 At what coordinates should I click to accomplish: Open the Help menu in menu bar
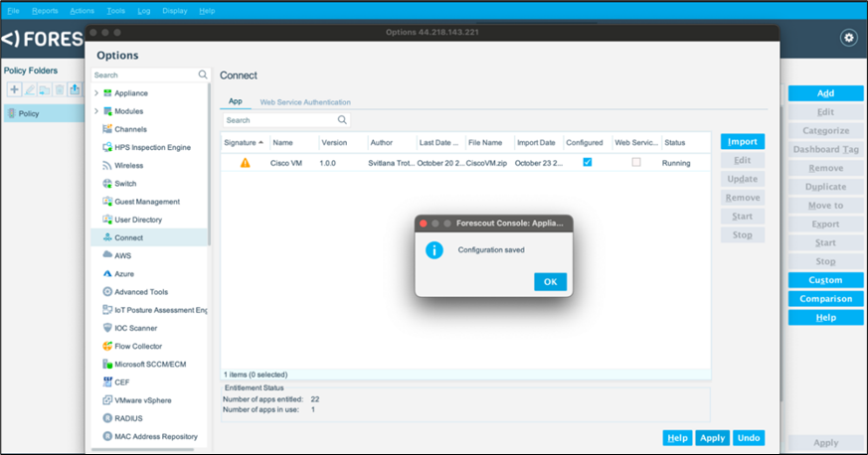[207, 11]
